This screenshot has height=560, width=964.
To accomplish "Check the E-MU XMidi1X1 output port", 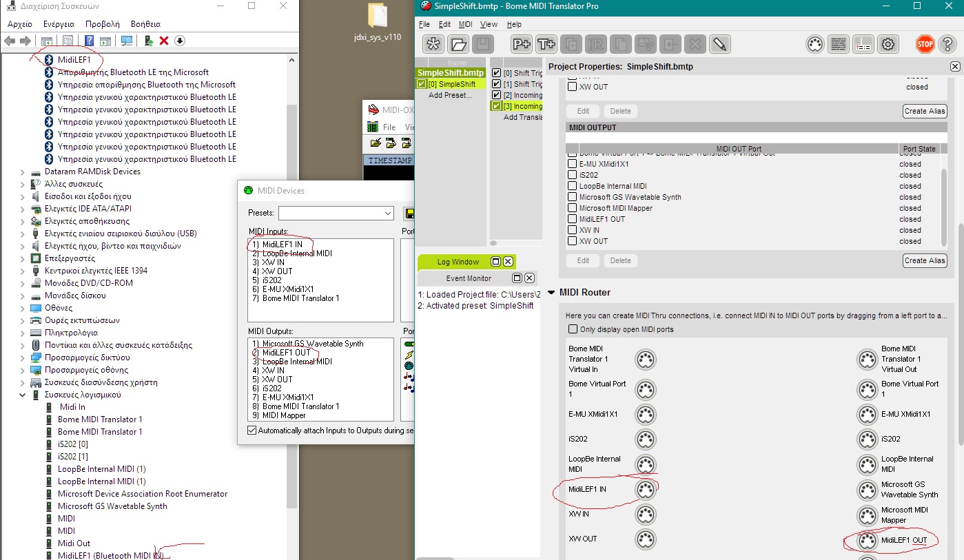I will pos(572,164).
